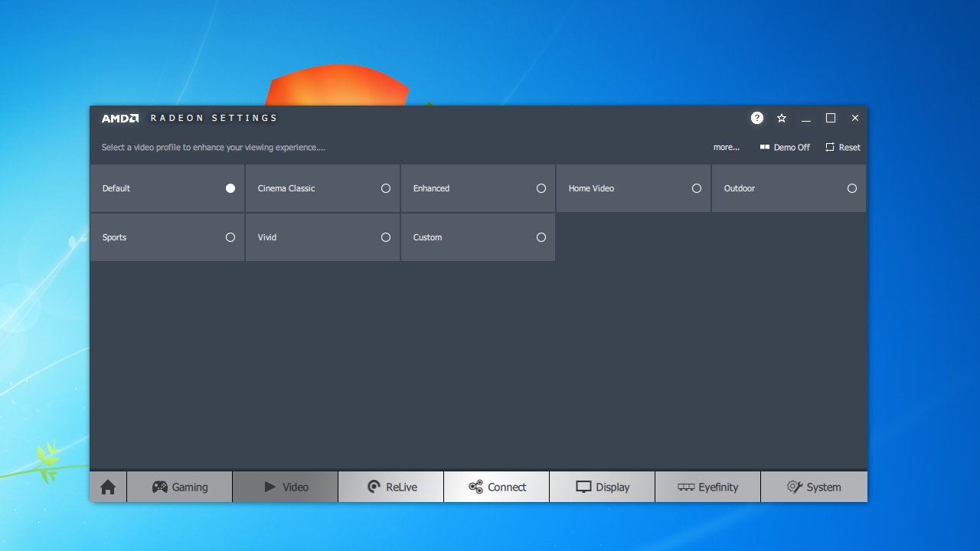Click the AMD logo in title bar
Viewport: 980px width, 551px height.
click(120, 118)
